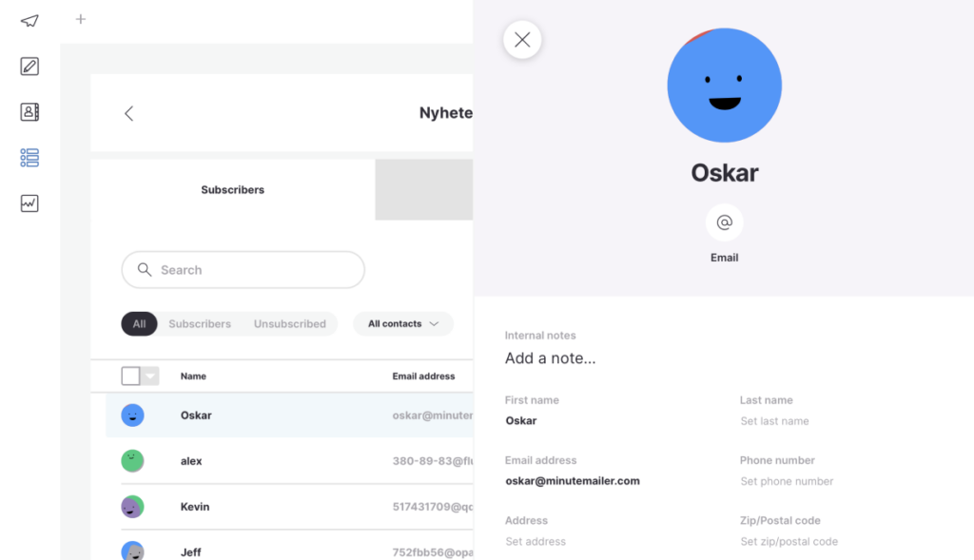
Task: Click Set last name field
Action: (774, 421)
